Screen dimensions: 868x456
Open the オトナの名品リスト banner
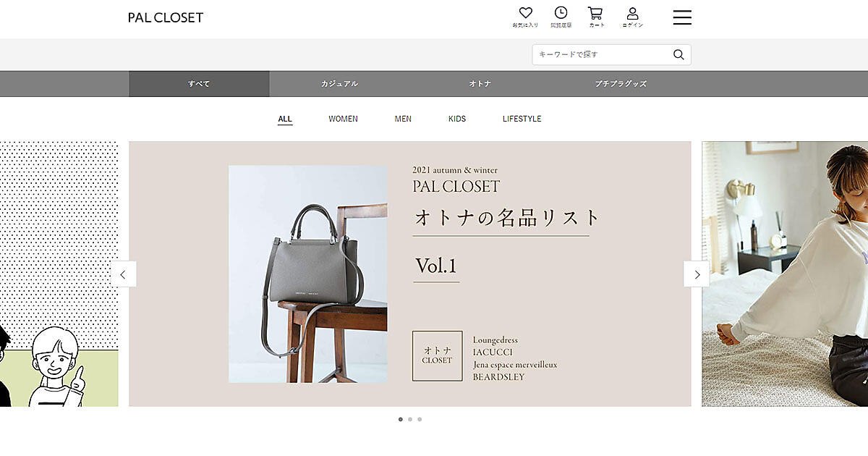[410, 274]
